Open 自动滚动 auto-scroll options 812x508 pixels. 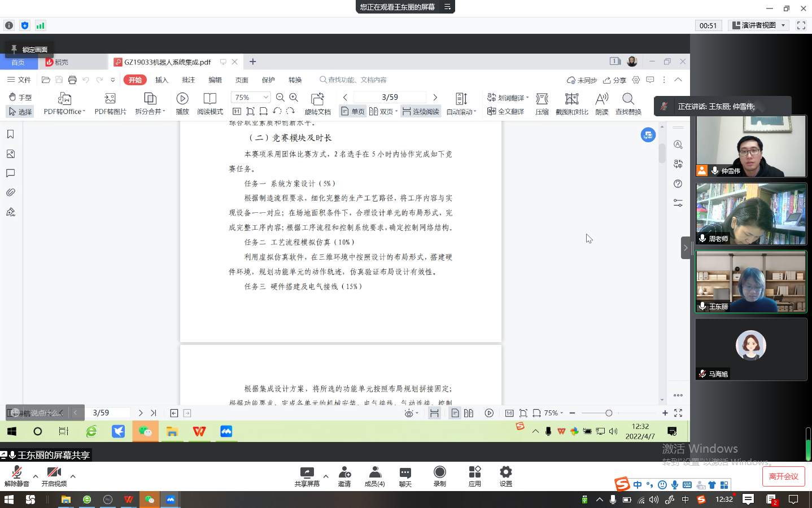461,104
